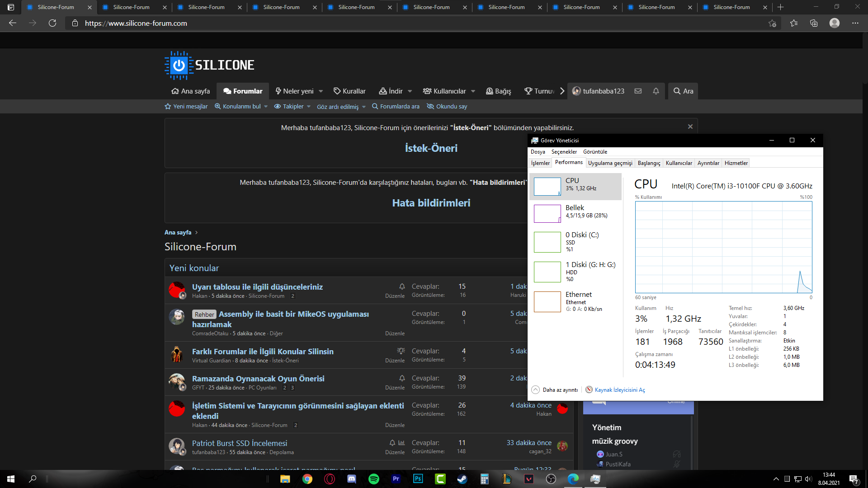Image resolution: width=868 pixels, height=488 pixels.
Task: Collapse Task Manager with Daha az ayrıntı
Action: [555, 389]
